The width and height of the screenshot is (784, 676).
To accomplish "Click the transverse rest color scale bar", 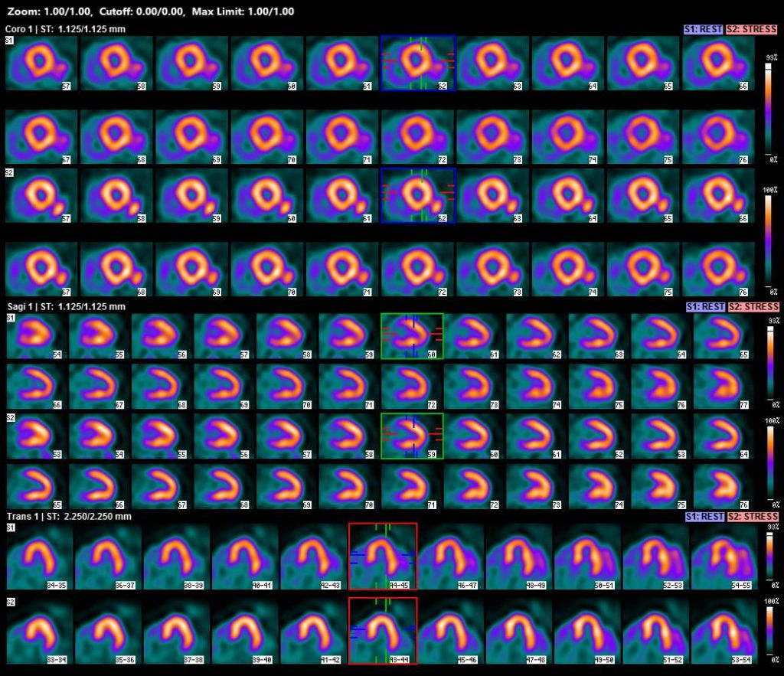I will click(768, 557).
